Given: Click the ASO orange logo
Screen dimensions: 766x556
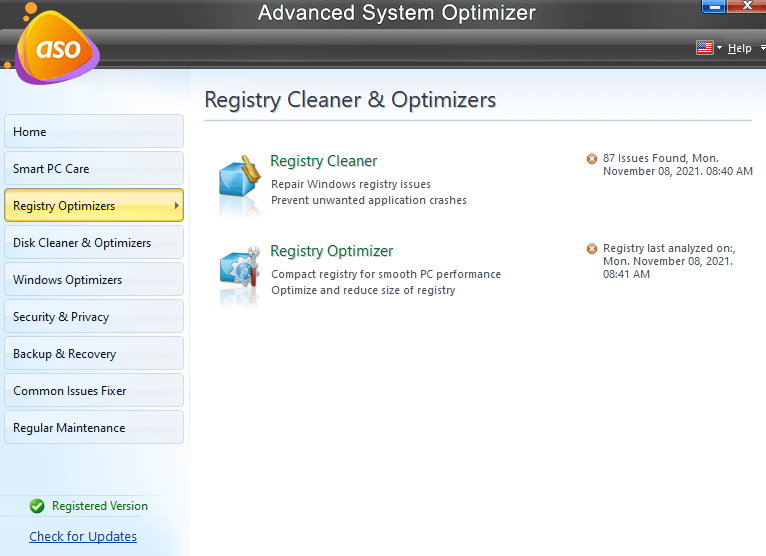Looking at the screenshot, I should tap(57, 48).
